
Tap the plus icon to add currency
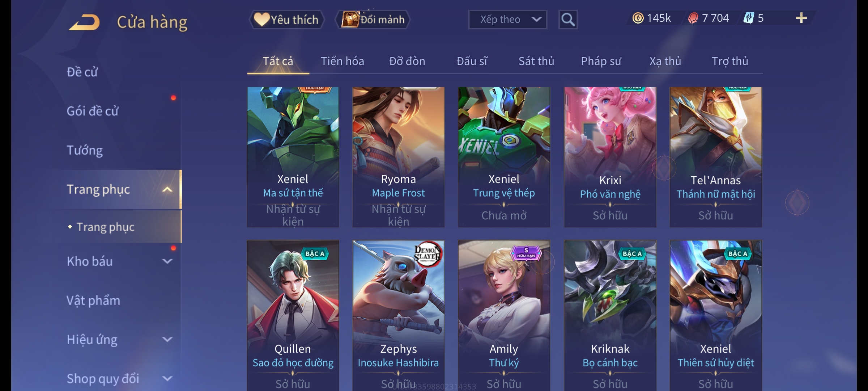click(801, 18)
